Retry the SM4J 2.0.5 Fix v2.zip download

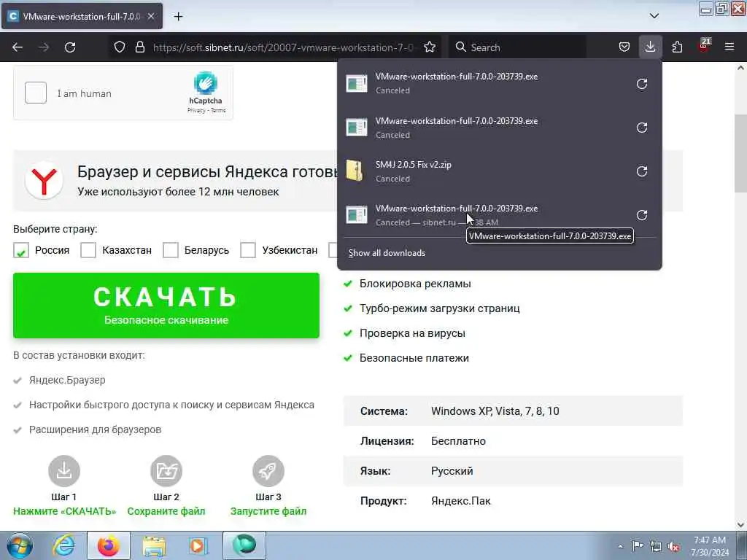click(x=642, y=171)
